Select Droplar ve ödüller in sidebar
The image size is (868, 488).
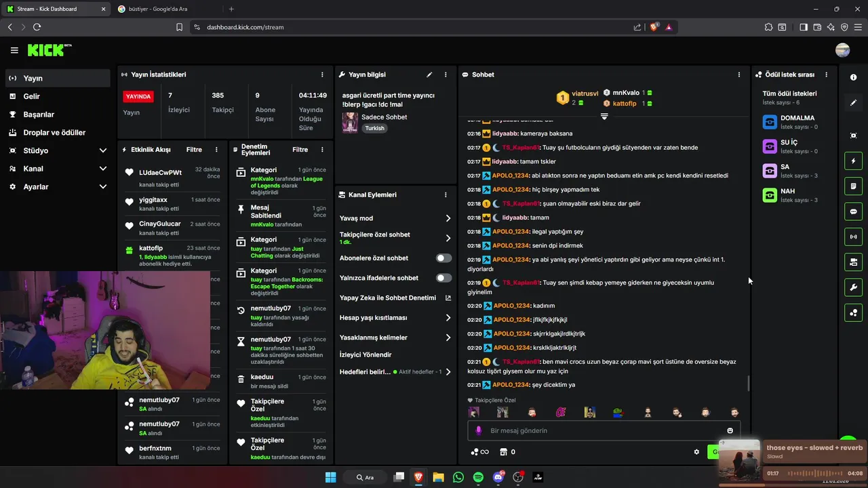pos(58,133)
